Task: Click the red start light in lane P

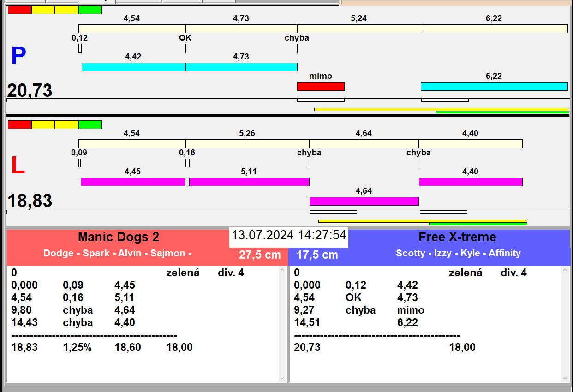Action: [19, 10]
